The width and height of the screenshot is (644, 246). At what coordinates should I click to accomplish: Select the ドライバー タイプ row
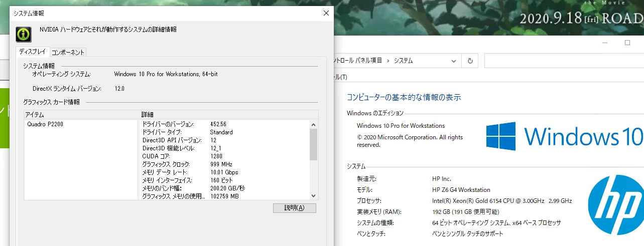[224, 132]
